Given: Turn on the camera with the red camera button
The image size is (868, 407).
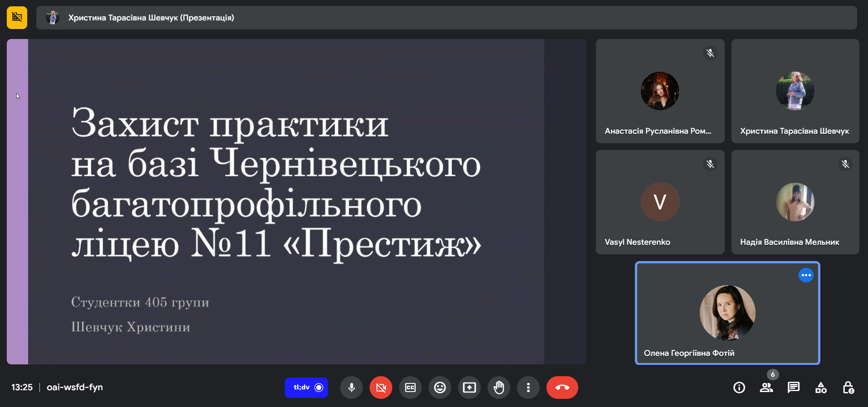Looking at the screenshot, I should pyautogui.click(x=381, y=388).
